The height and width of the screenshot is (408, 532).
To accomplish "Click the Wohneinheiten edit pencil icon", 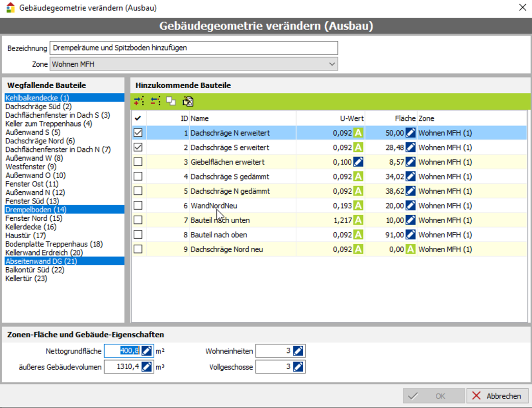I will point(299,351).
